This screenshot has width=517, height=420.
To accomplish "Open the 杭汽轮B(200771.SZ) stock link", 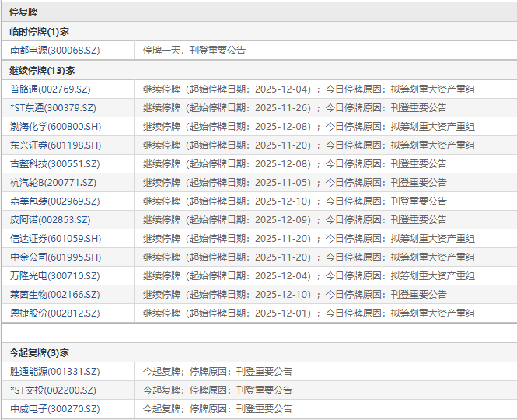I will tap(54, 183).
